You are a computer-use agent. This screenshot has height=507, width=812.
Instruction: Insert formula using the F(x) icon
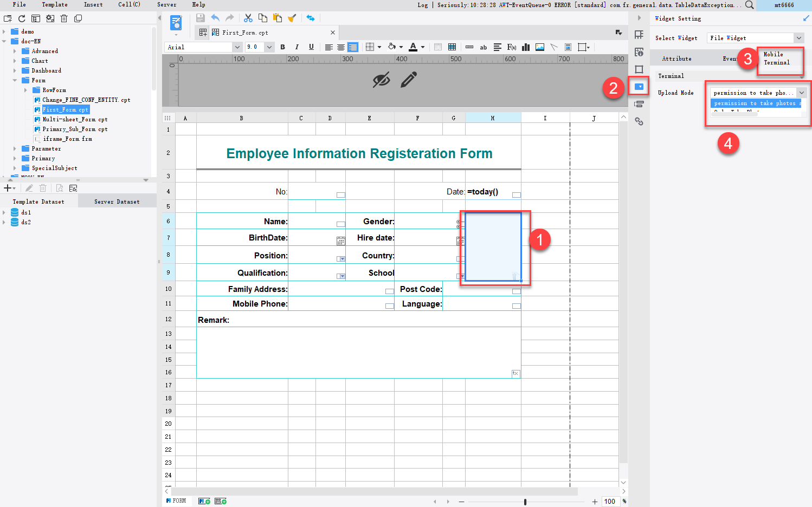tap(512, 47)
